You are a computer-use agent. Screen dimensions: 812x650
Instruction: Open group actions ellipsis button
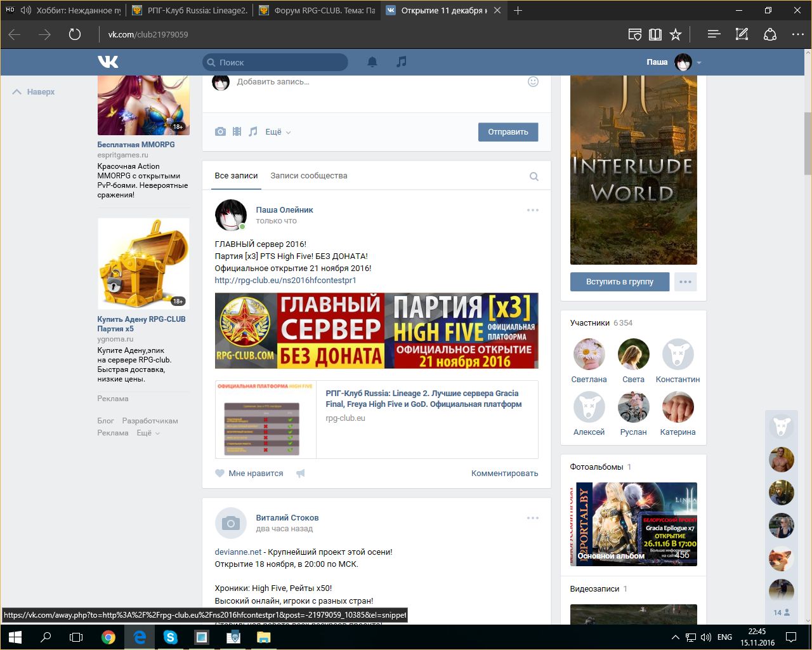685,282
